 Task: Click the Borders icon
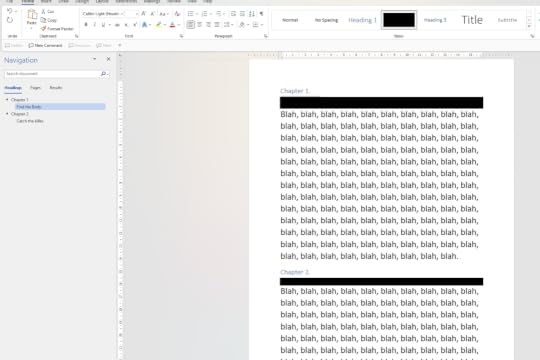[256, 25]
